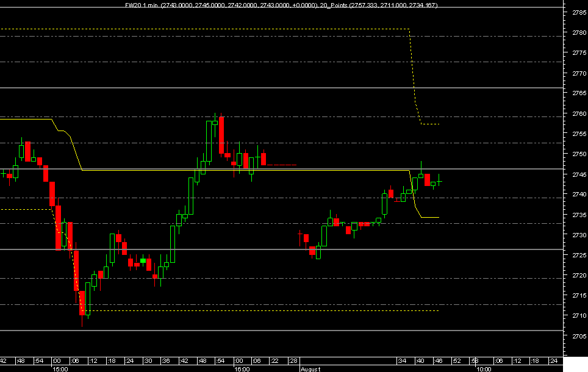The image size is (588, 372).
Task: Select the 2755 price label
Action: 579,134
